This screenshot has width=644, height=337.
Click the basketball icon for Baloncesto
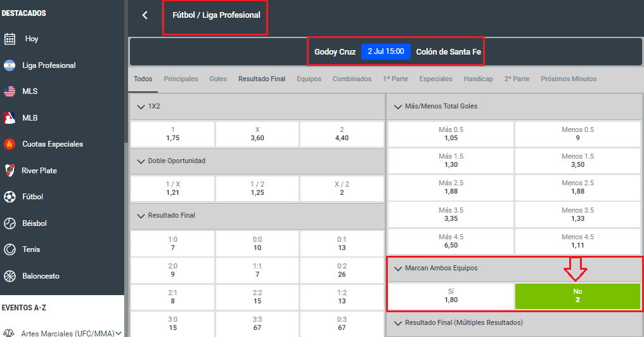coord(10,276)
